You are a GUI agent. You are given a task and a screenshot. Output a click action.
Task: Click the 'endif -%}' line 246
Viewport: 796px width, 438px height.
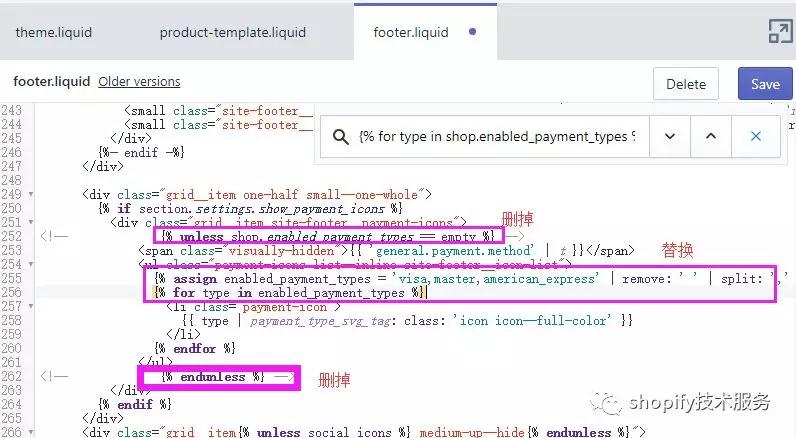coord(141,152)
